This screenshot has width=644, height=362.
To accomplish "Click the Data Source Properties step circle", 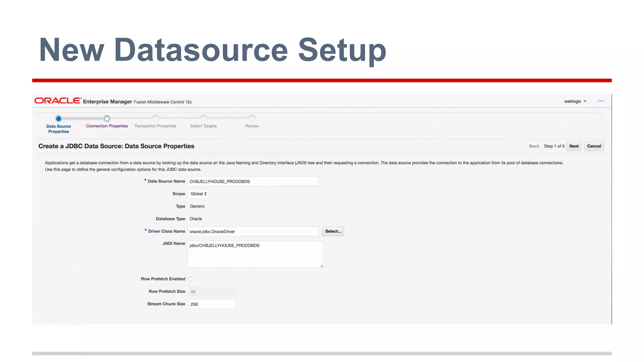I will (x=58, y=118).
